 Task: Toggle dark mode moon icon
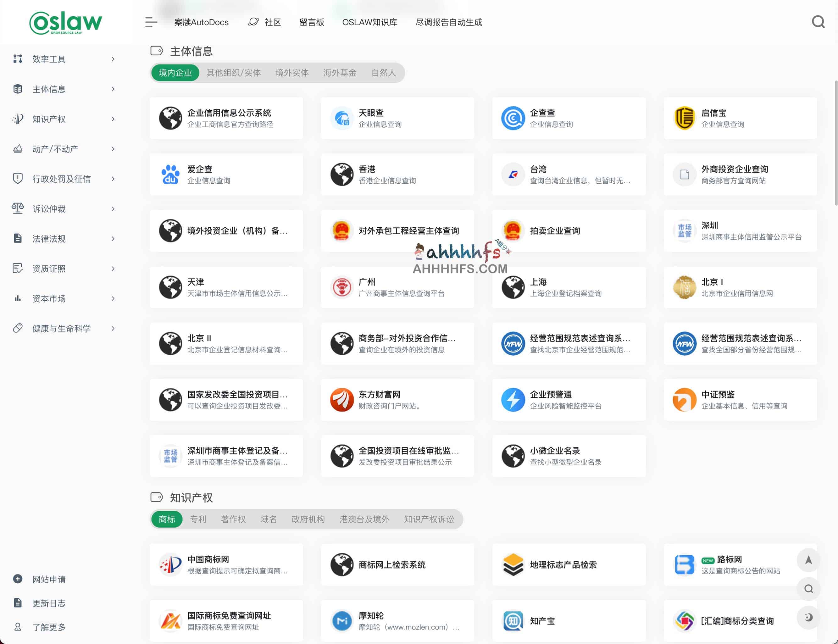coord(808,617)
